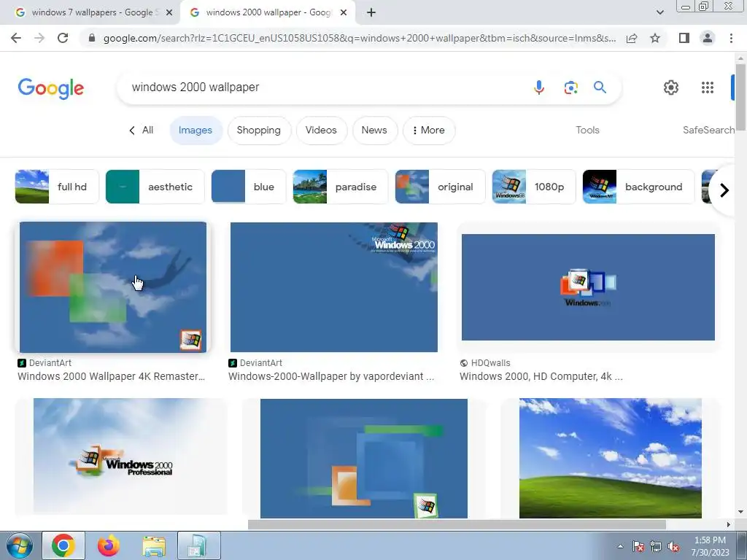This screenshot has width=747, height=560.
Task: Reload the page with the refresh icon
Action: tap(63, 38)
